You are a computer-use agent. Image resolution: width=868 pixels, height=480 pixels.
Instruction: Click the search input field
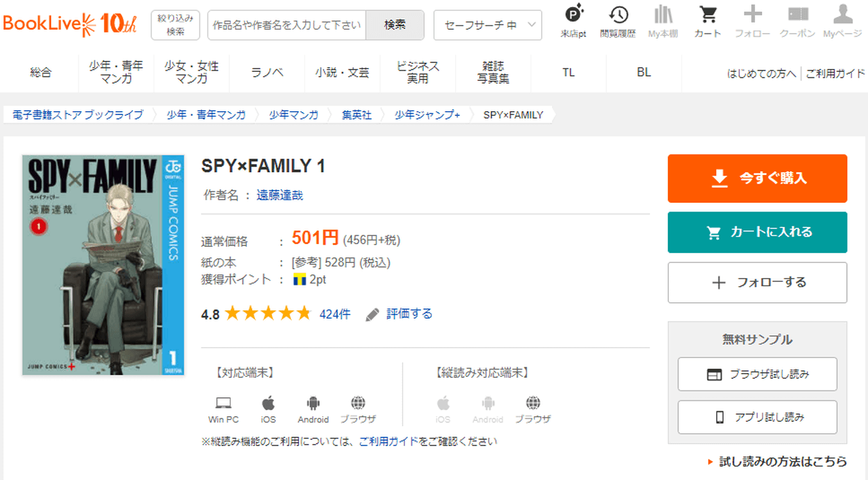point(287,25)
